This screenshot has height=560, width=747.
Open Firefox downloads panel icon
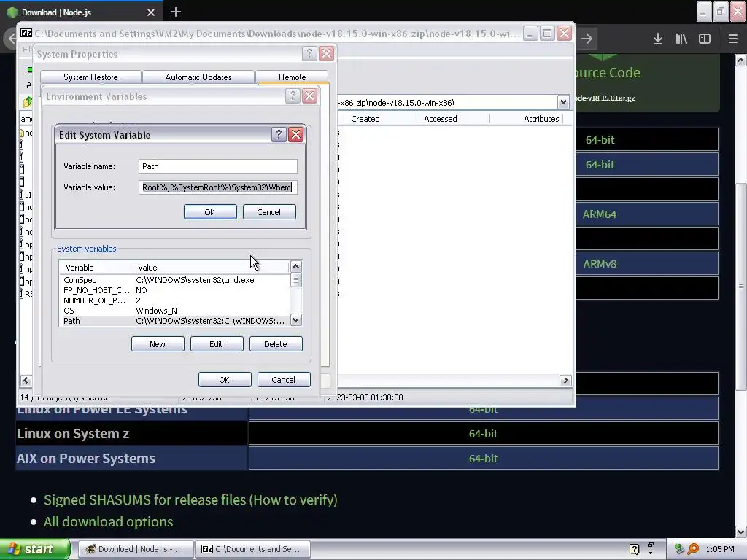point(658,39)
